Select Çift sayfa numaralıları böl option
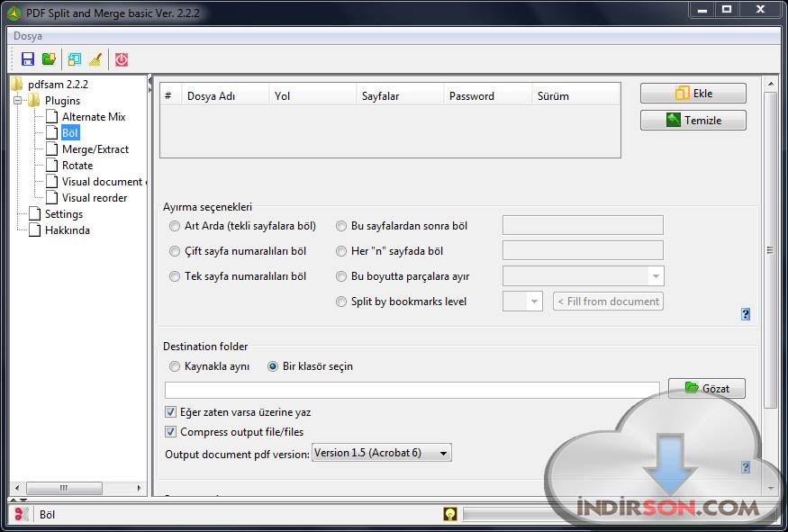788x532 pixels. [175, 251]
